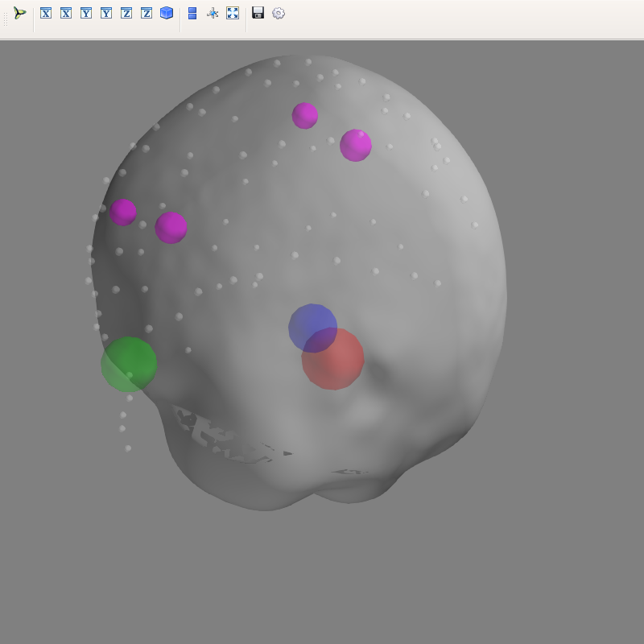
Task: Open the Mayavi pipeline view icon
Action: [x=19, y=13]
